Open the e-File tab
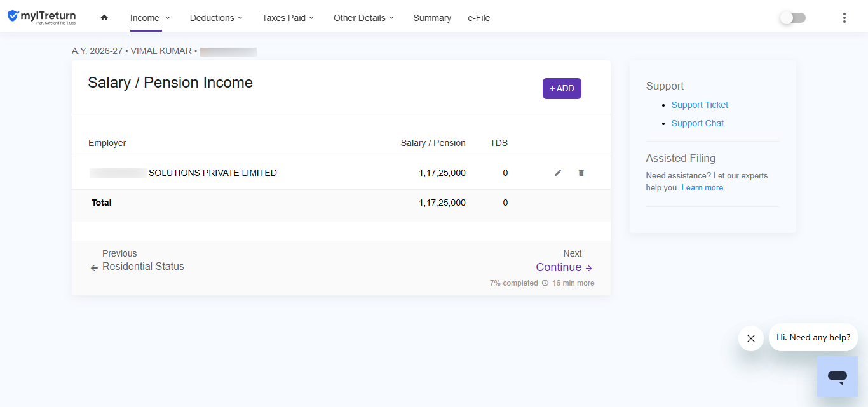 pos(478,18)
